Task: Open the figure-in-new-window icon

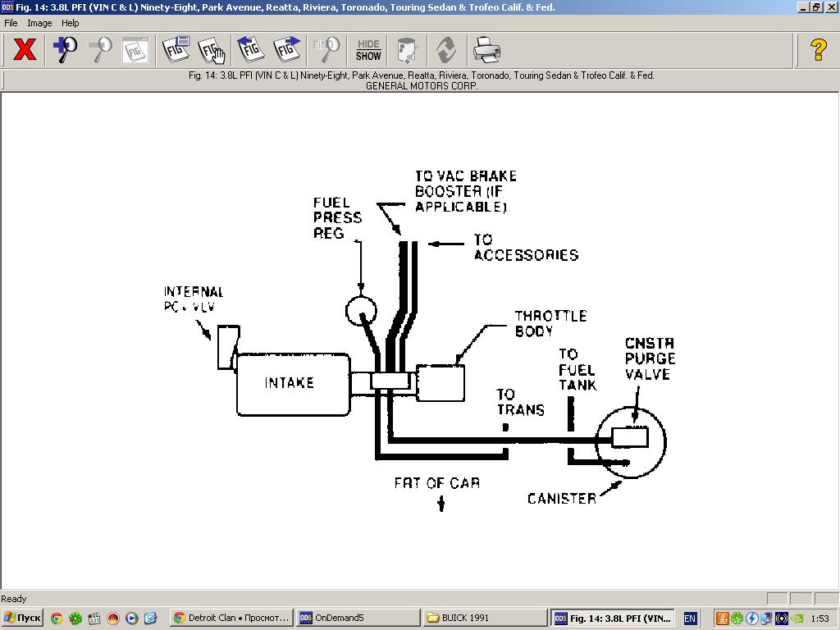Action: [x=176, y=50]
